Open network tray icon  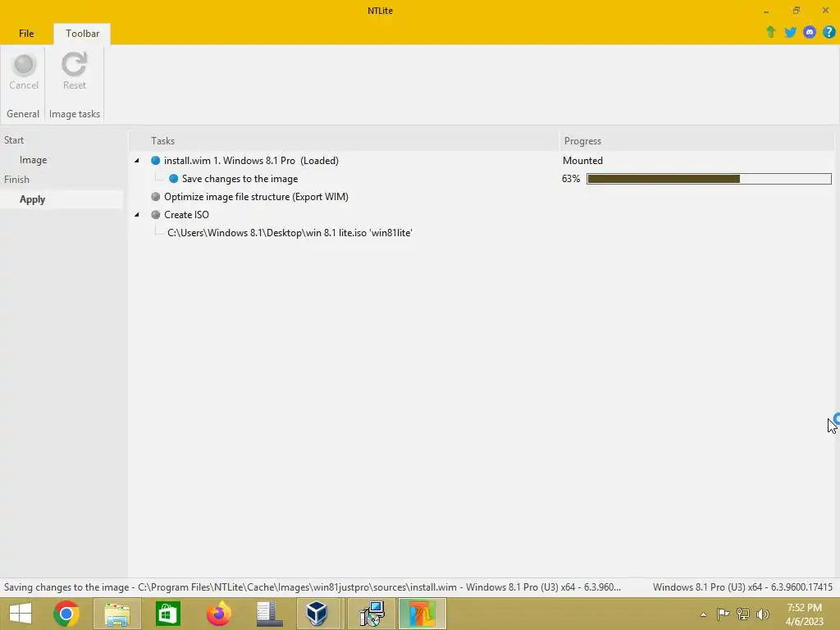(742, 614)
